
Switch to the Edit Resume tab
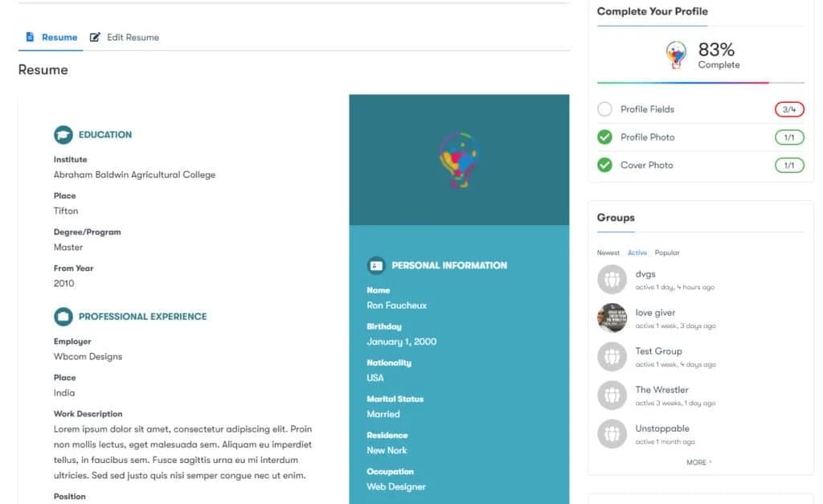pos(133,38)
